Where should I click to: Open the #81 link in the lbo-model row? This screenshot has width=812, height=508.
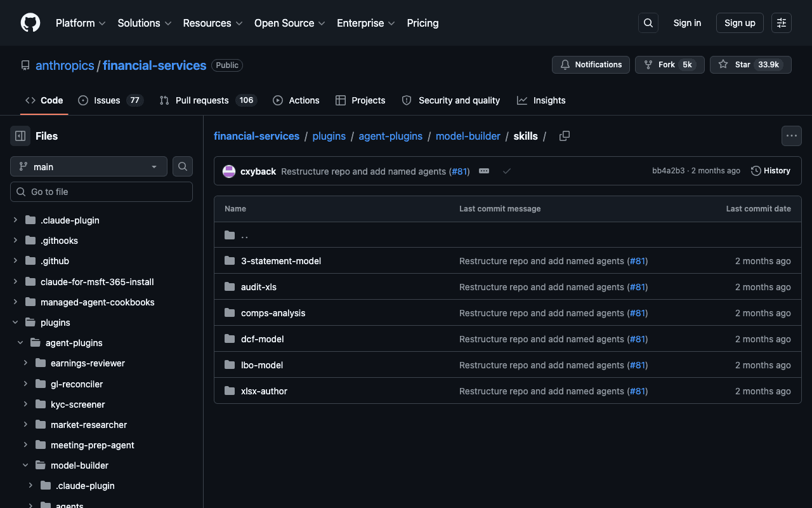tap(638, 365)
